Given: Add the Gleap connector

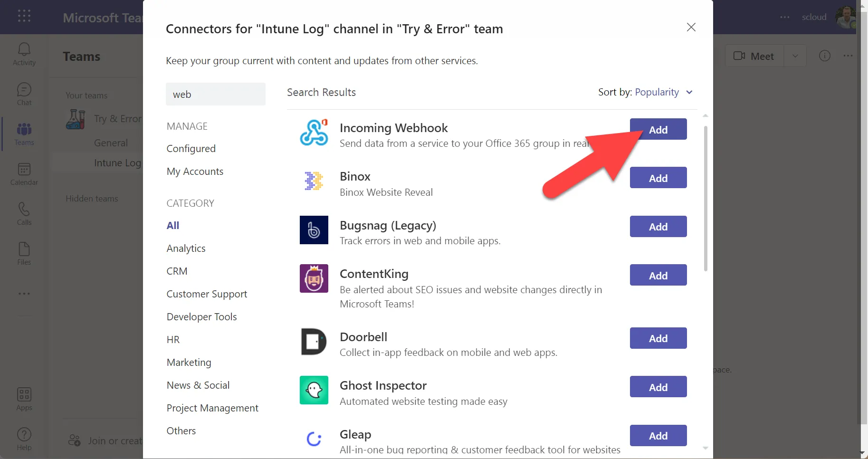Looking at the screenshot, I should [658, 436].
